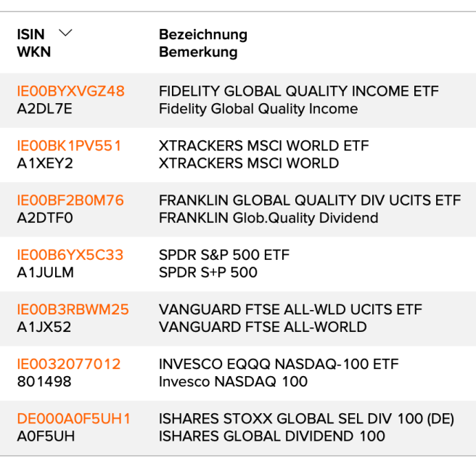Open ISIN link IE00BF2B0M76
Image resolution: width=476 pixels, height=464 pixels.
(70, 200)
